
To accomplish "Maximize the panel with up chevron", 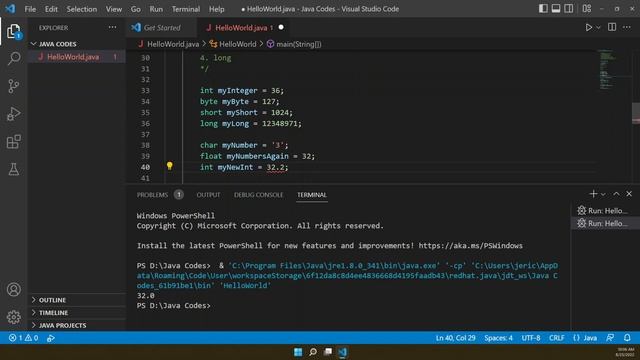I will point(616,194).
